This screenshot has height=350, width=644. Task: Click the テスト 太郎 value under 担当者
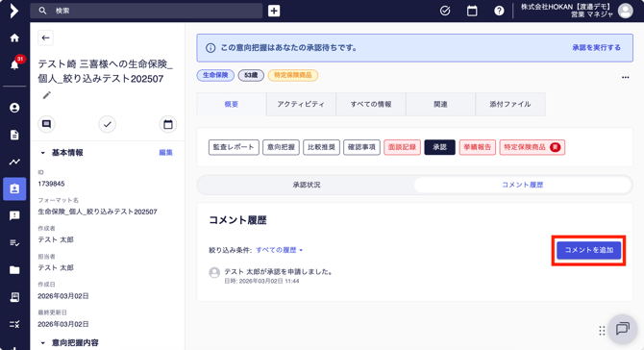point(56,268)
